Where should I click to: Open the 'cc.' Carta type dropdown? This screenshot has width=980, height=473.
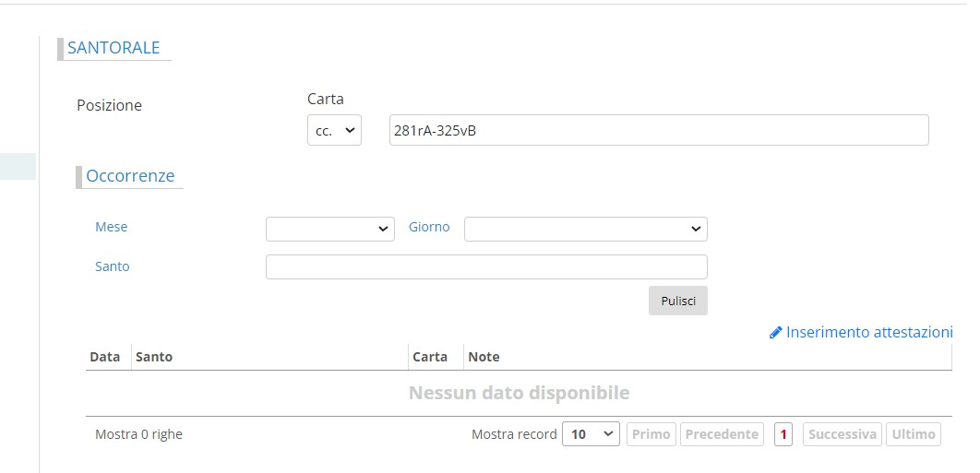(x=334, y=130)
